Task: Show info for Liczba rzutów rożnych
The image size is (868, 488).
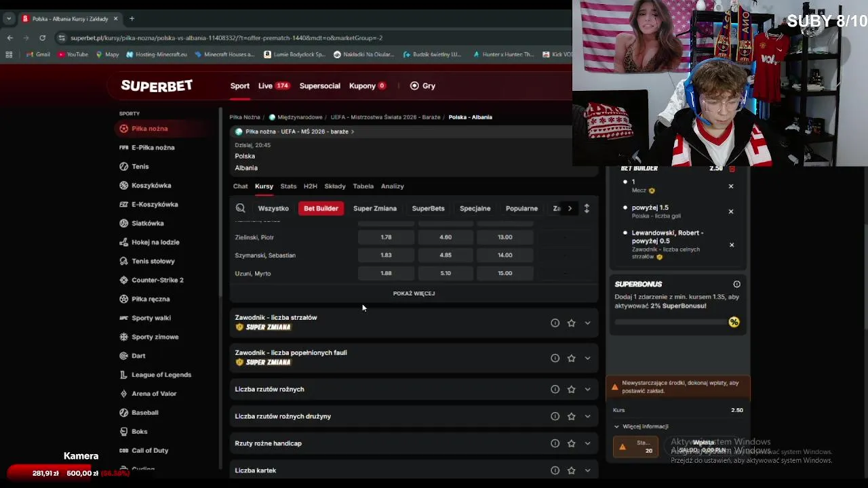Action: 555,389
